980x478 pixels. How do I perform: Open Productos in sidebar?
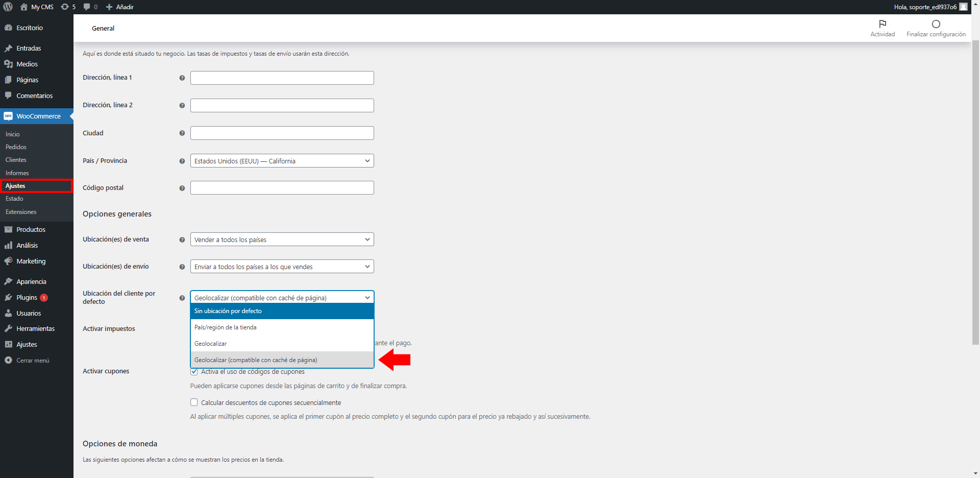37,229
